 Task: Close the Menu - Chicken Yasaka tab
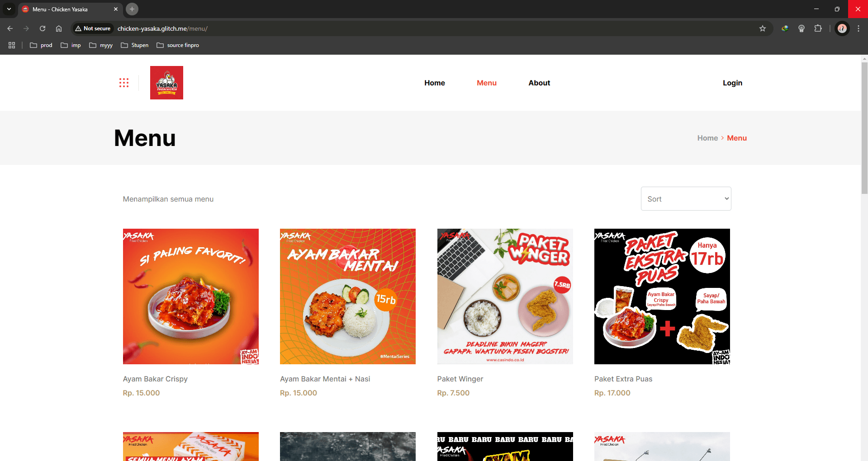tap(116, 9)
